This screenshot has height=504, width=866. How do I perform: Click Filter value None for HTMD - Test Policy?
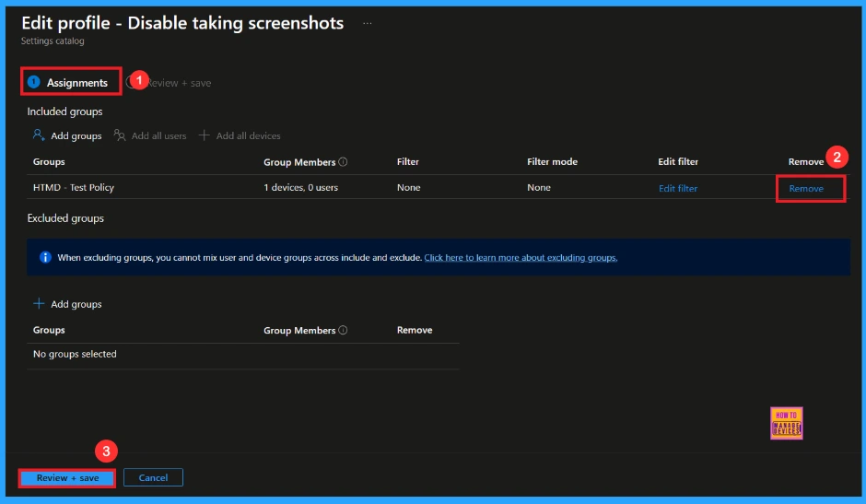tap(409, 187)
